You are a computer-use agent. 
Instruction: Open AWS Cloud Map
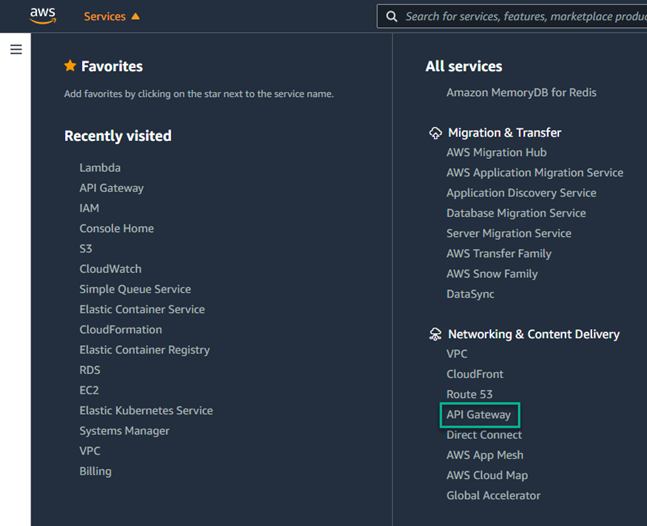pos(487,475)
